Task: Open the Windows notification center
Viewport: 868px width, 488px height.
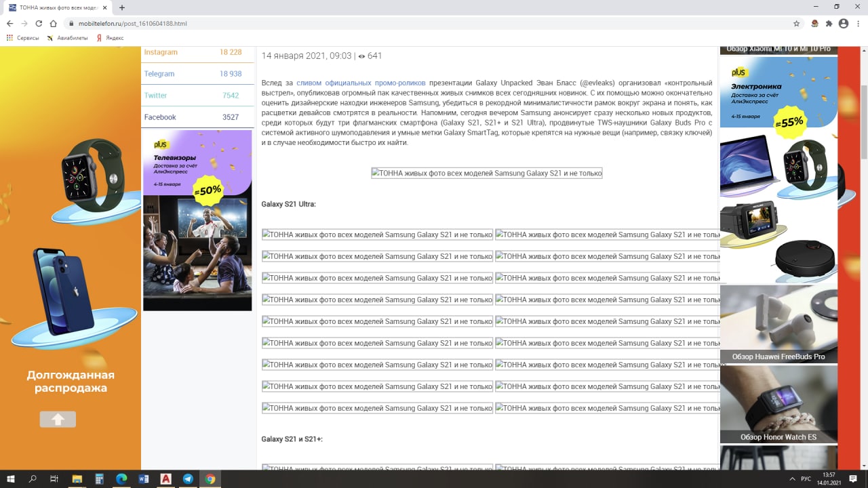Action: point(854,479)
